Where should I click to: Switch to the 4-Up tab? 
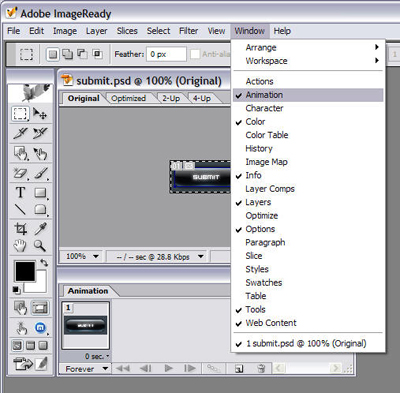point(202,98)
